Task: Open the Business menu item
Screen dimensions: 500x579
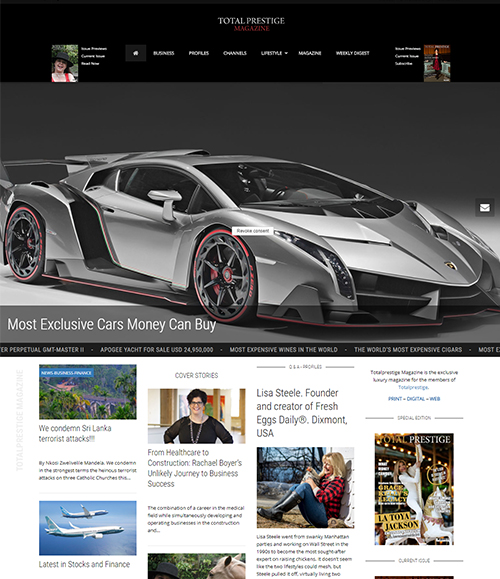Action: point(164,53)
